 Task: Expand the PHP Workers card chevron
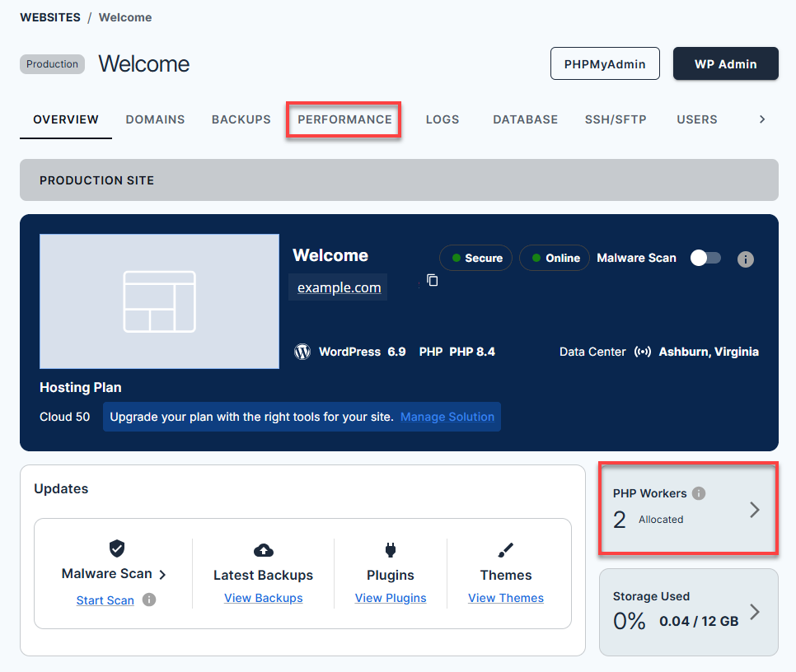[754, 510]
